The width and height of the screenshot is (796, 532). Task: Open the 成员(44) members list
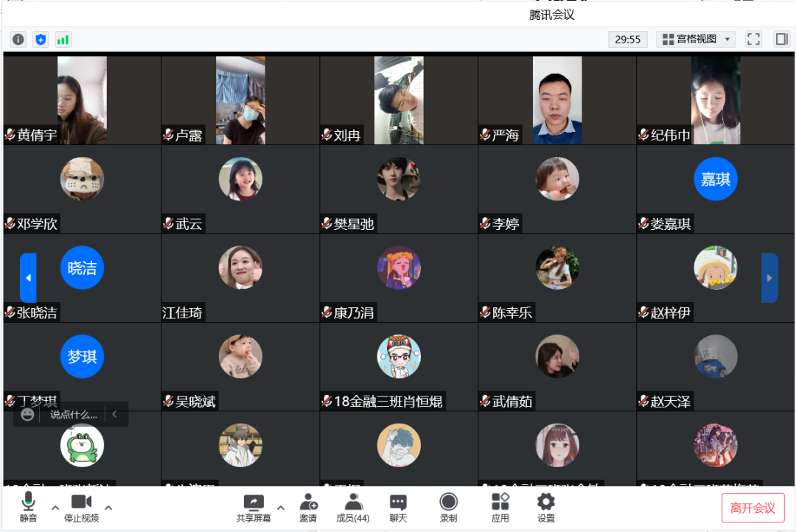353,508
